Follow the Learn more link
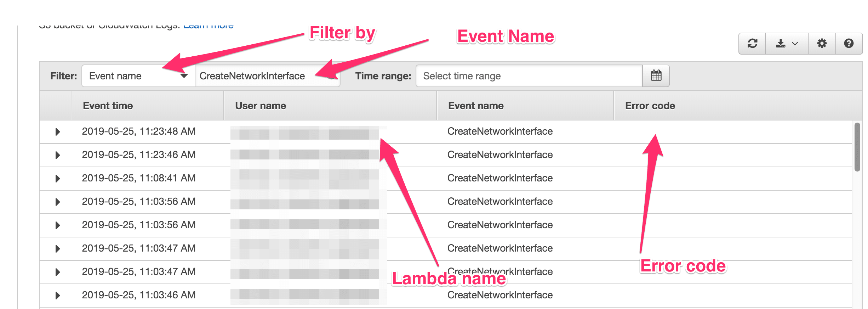This screenshot has width=868, height=309. tap(209, 26)
